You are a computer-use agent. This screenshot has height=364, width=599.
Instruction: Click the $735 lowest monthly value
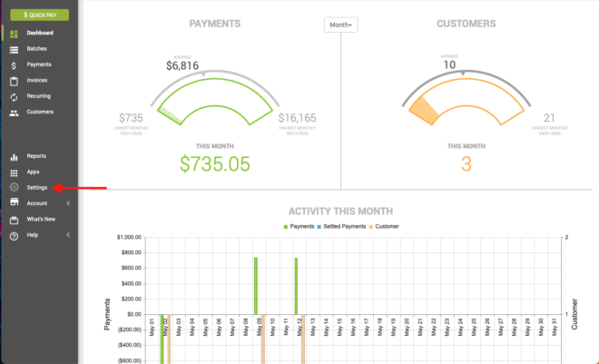click(x=131, y=118)
